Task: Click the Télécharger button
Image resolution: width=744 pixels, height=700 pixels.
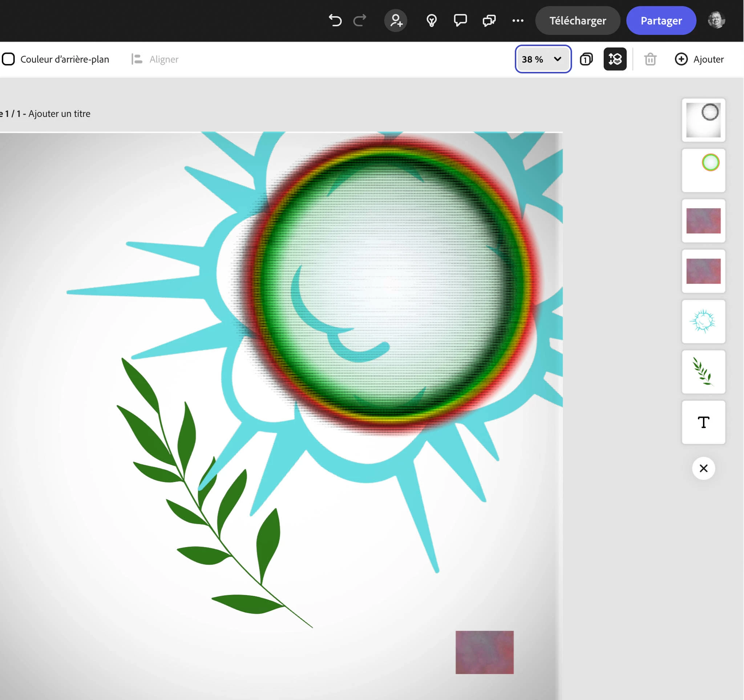Action: point(577,20)
